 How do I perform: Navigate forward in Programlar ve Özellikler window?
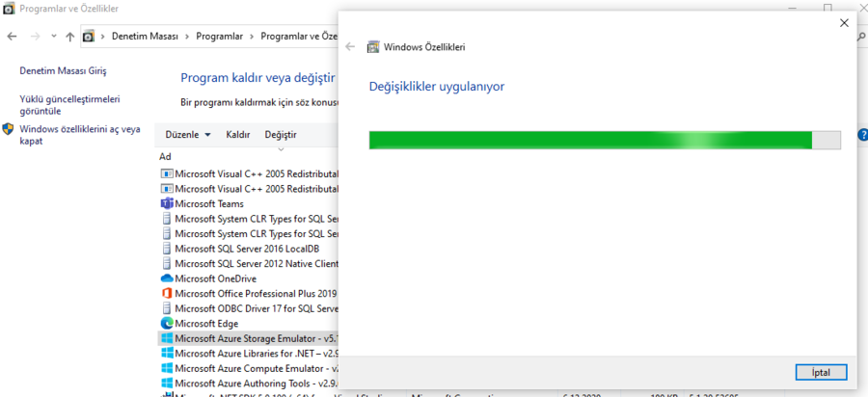pyautogui.click(x=35, y=37)
